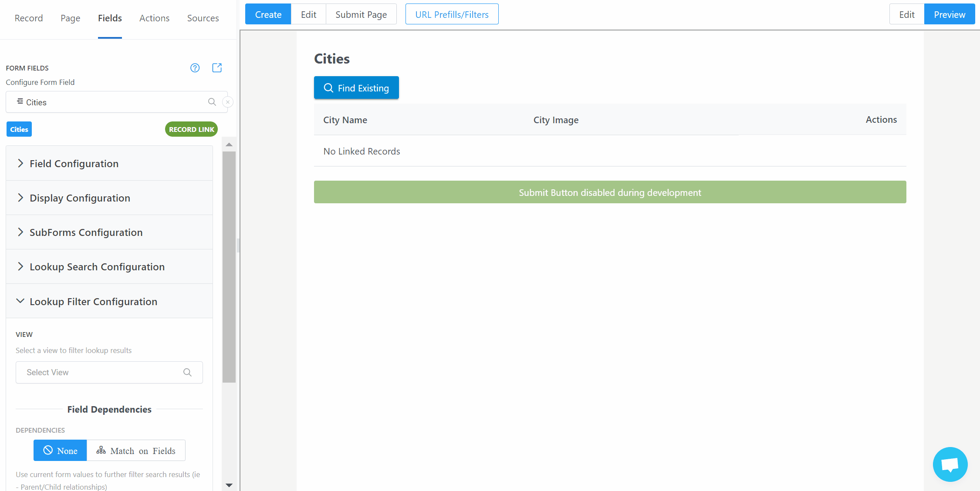Viewport: 980px width, 491px height.
Task: Click the help question mark icon
Action: [x=195, y=68]
